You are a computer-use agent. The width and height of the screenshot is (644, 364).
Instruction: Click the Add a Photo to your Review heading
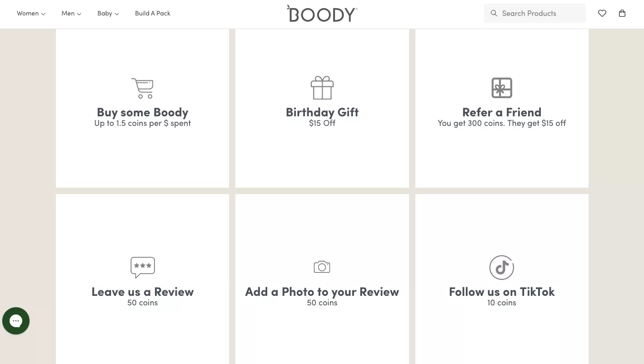click(322, 292)
